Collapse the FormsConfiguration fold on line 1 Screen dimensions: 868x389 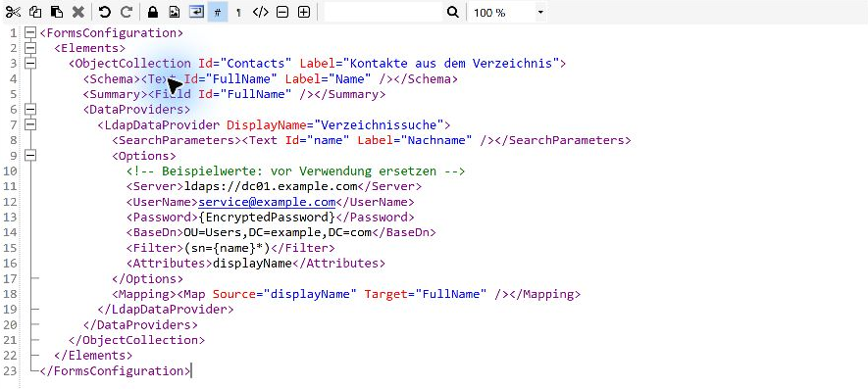pyautogui.click(x=30, y=33)
